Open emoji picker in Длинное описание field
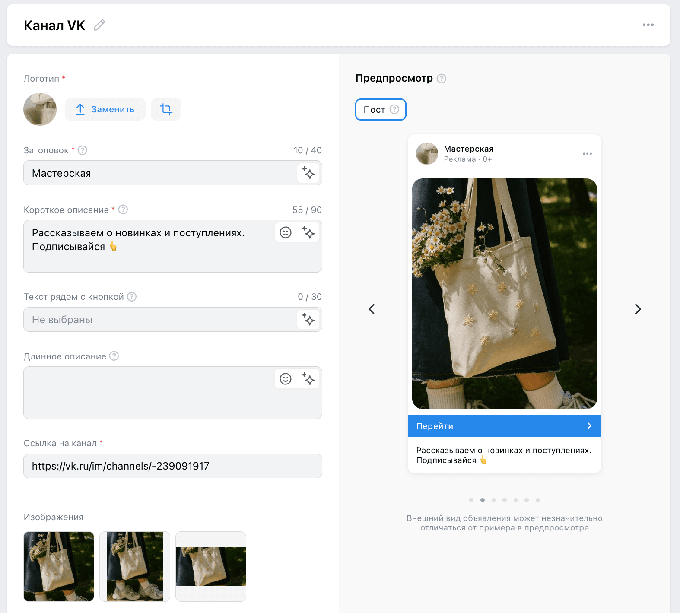The width and height of the screenshot is (680, 616). pyautogui.click(x=286, y=379)
